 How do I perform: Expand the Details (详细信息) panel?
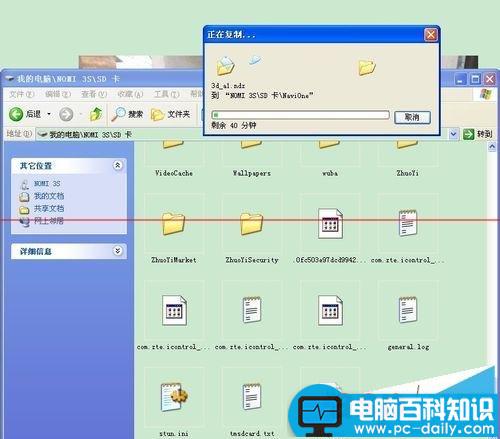117,251
